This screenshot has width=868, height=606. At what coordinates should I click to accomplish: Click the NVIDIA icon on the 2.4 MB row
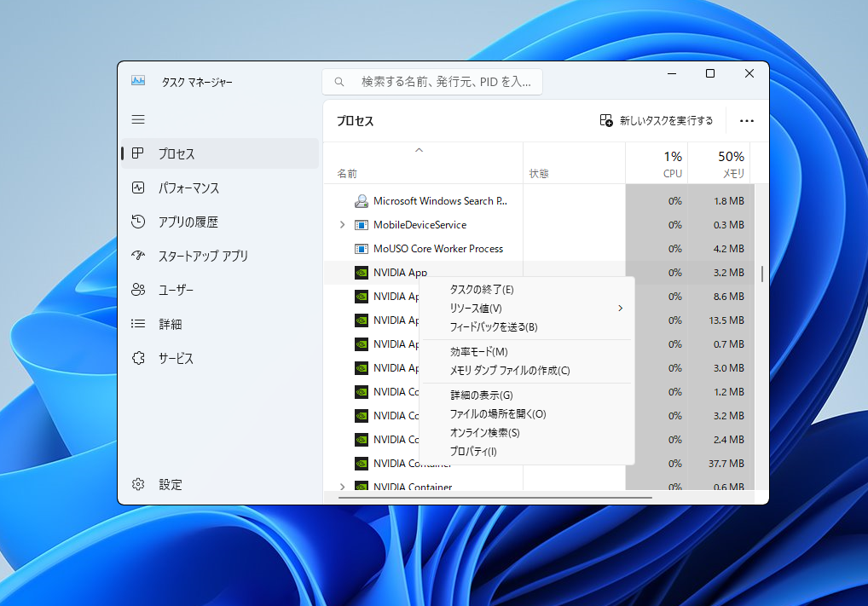coord(362,440)
